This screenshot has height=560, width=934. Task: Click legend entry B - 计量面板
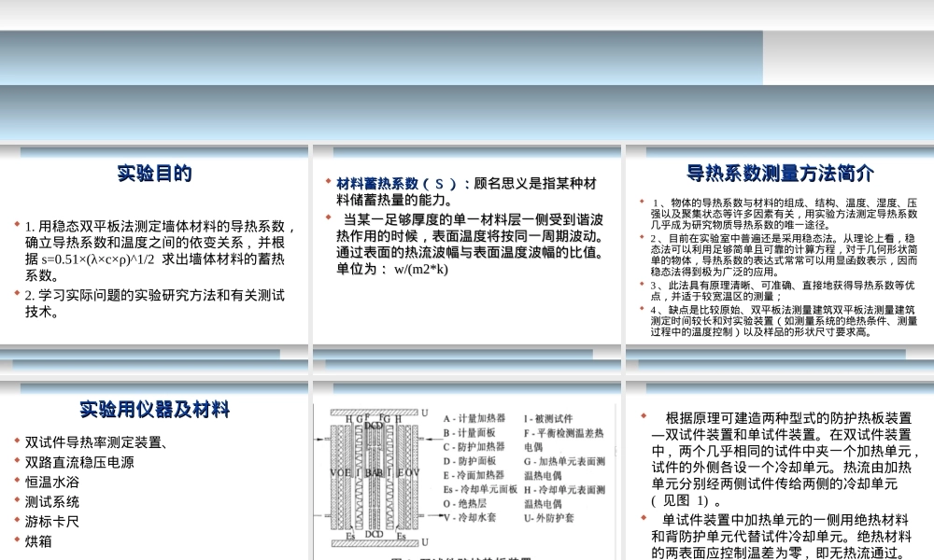(470, 433)
